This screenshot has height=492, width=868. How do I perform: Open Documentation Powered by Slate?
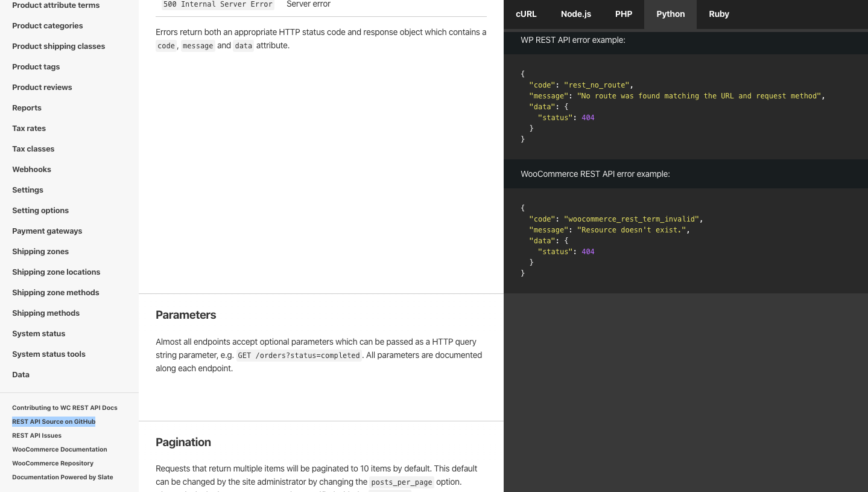pos(62,477)
